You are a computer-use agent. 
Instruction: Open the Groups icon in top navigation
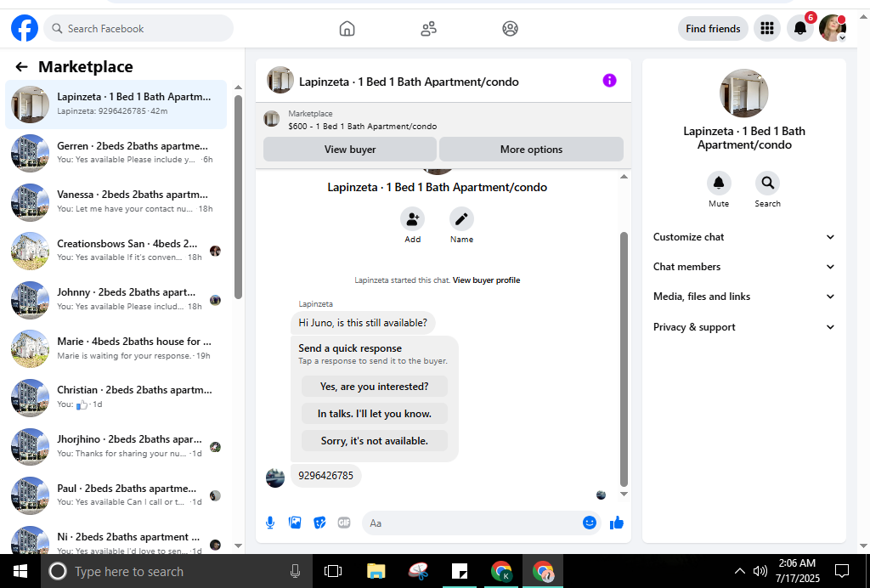pyautogui.click(x=510, y=28)
